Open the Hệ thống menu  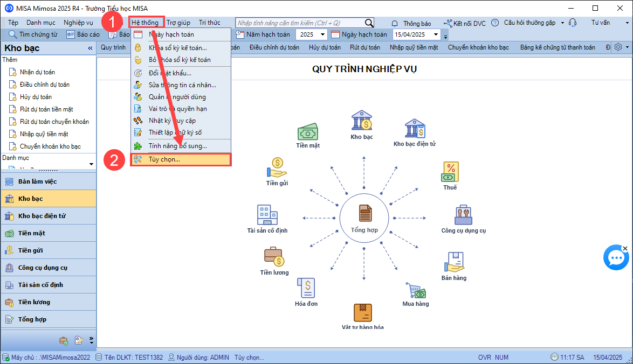tap(145, 23)
